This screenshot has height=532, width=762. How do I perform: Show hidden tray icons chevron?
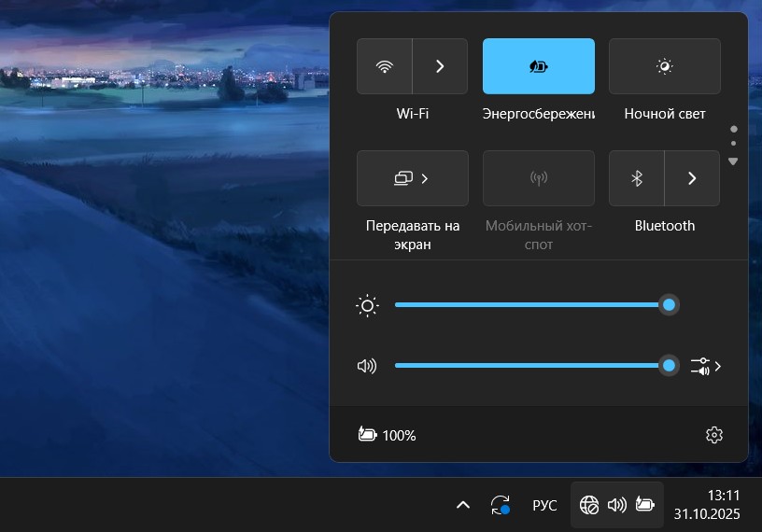point(462,505)
